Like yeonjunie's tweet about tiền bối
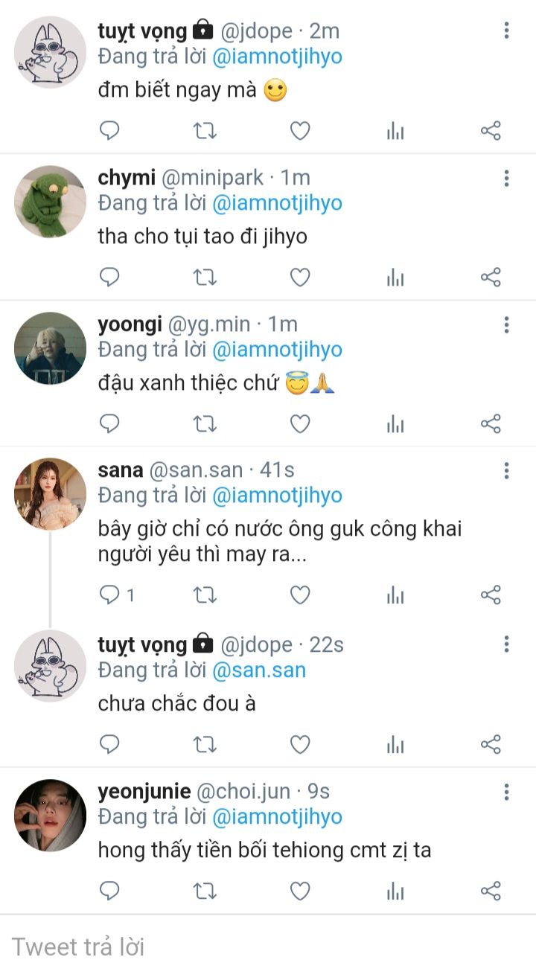The width and height of the screenshot is (536, 980). (299, 891)
